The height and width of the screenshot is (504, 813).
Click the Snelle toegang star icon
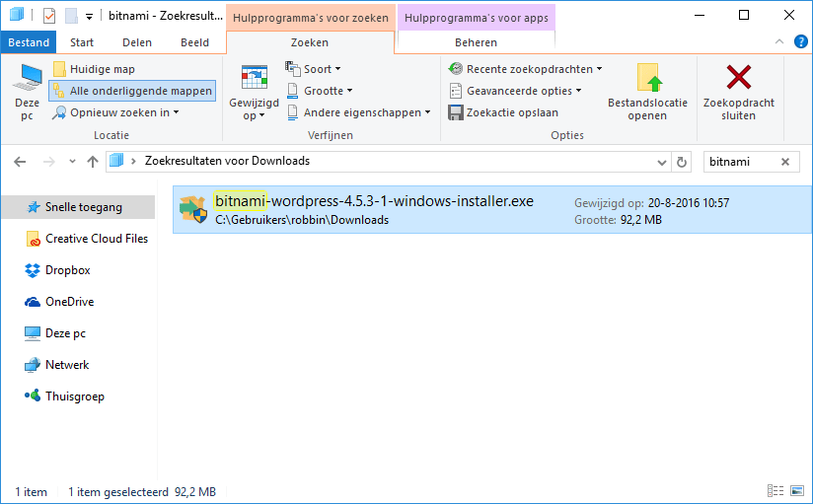pyautogui.click(x=34, y=207)
